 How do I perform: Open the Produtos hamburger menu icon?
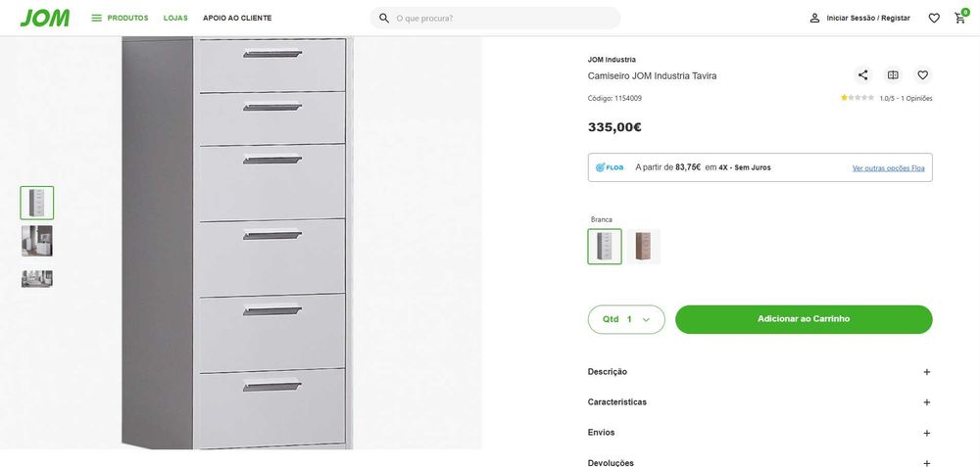tap(96, 18)
